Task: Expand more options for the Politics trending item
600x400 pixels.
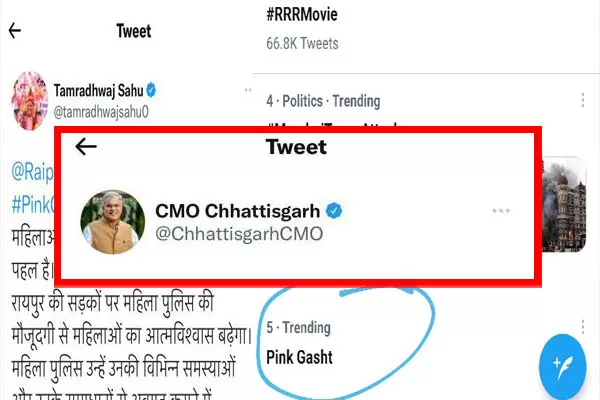Action: [x=583, y=101]
